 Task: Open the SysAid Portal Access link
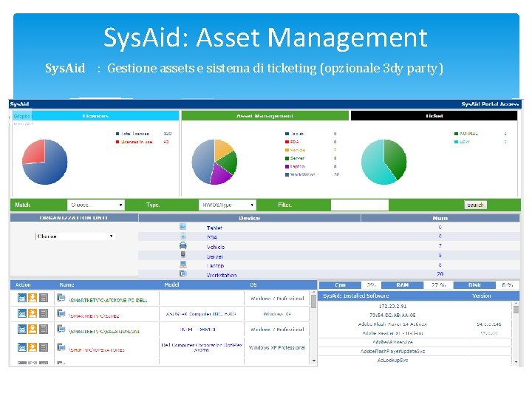pyautogui.click(x=490, y=104)
